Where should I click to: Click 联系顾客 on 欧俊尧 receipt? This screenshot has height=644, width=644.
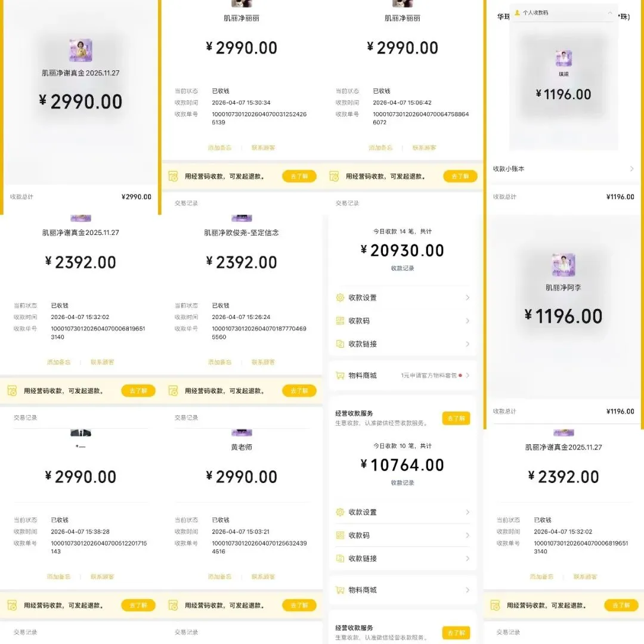[x=263, y=362]
